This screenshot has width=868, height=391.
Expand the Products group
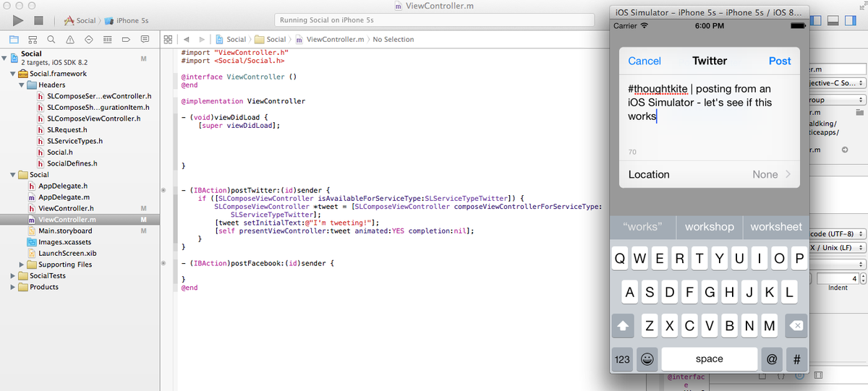(x=13, y=287)
